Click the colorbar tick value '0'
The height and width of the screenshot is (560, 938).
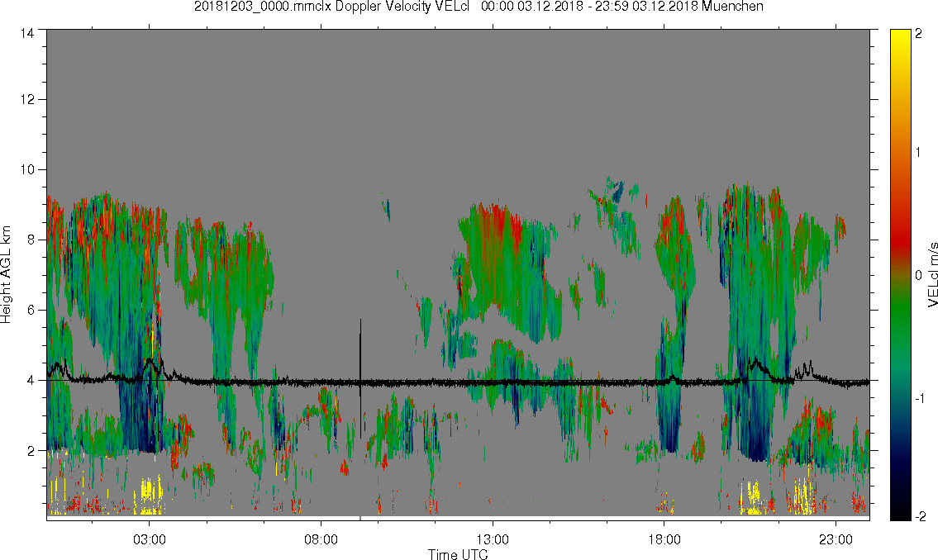coord(918,276)
